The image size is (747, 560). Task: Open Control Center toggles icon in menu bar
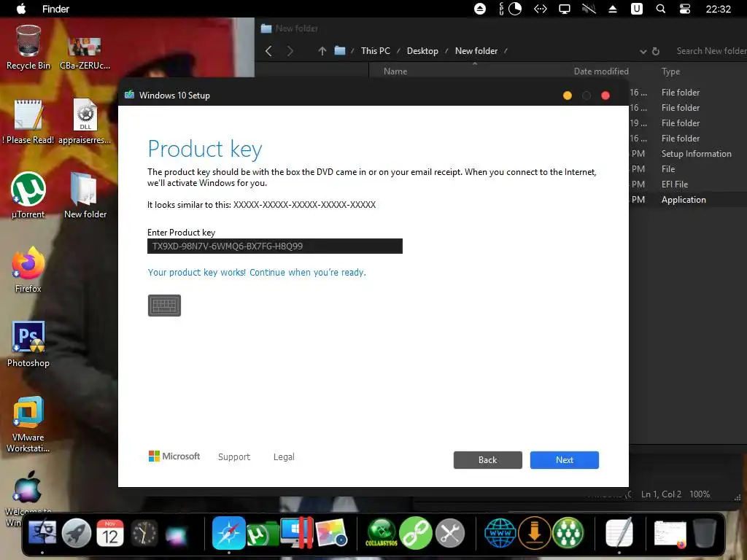[x=684, y=9]
